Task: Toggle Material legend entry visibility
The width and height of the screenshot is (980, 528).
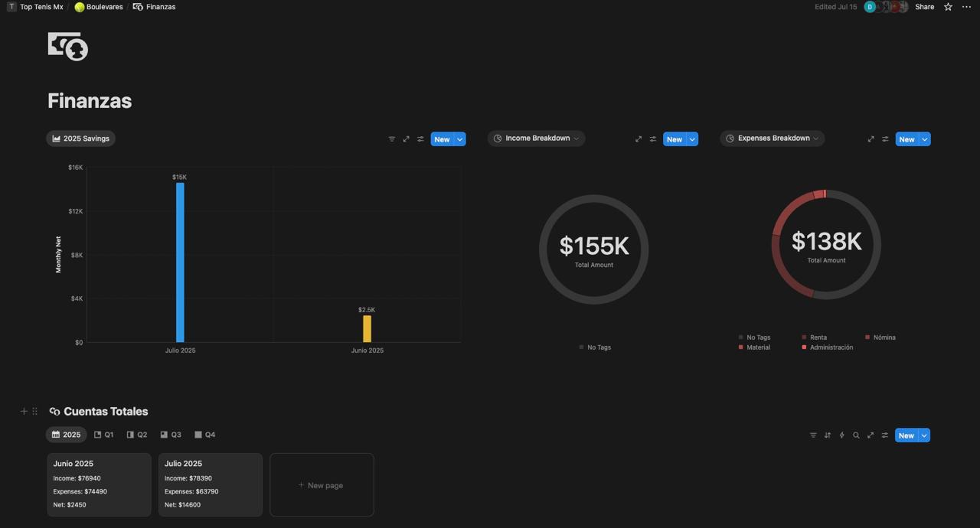Action: (758, 347)
